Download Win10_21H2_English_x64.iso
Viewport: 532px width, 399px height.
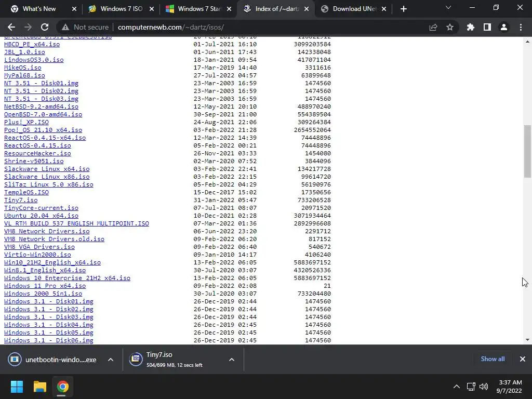[x=52, y=262]
